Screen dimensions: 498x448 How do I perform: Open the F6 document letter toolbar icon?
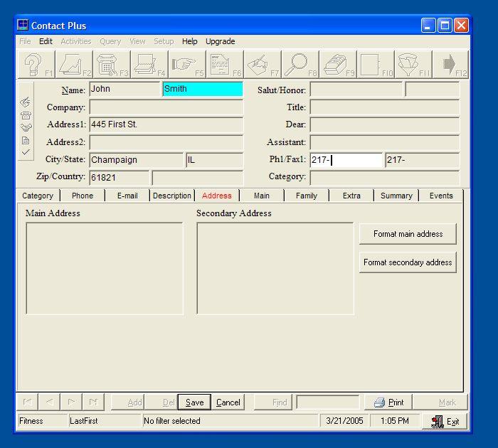click(x=226, y=65)
